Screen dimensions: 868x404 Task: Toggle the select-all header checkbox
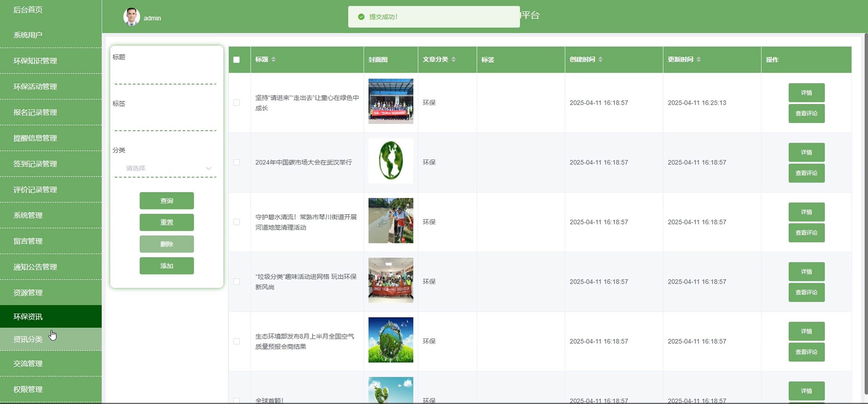pos(236,60)
